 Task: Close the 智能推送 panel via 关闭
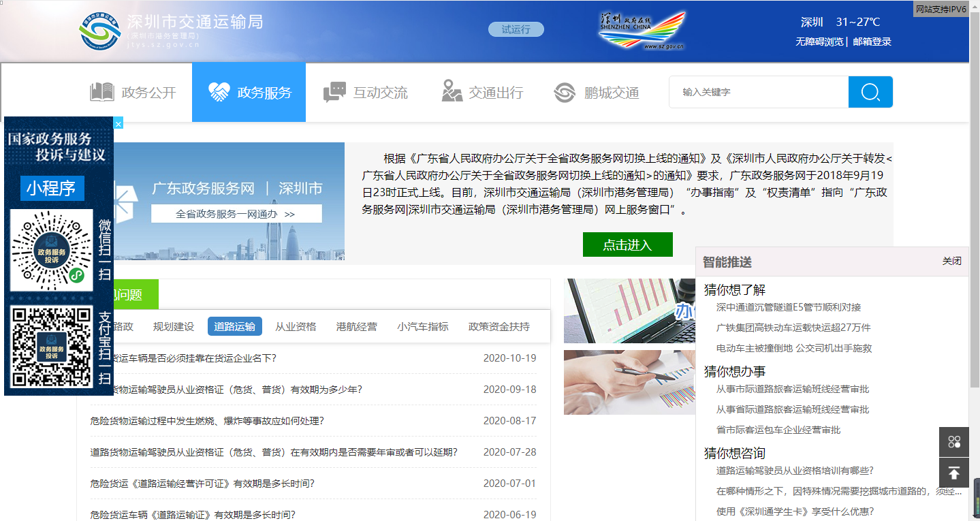952,261
